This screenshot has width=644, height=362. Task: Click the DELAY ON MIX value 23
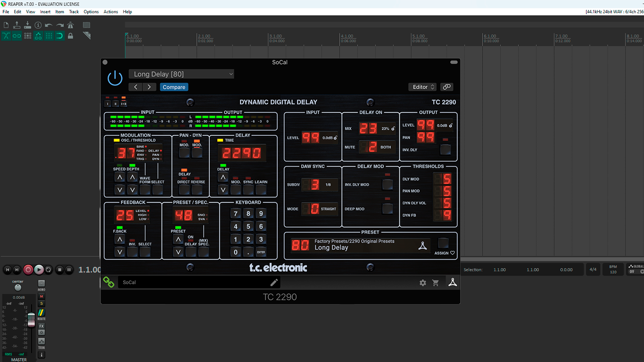click(x=369, y=128)
